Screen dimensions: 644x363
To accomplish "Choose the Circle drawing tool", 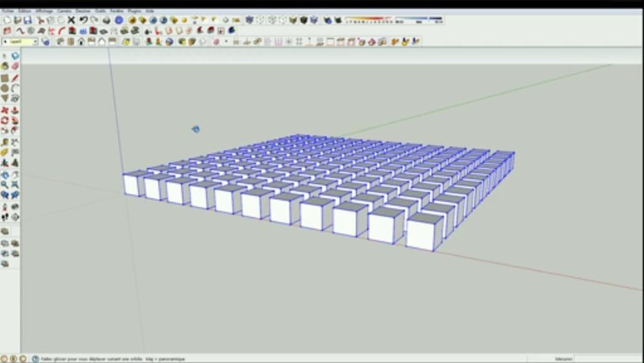I will [5, 88].
